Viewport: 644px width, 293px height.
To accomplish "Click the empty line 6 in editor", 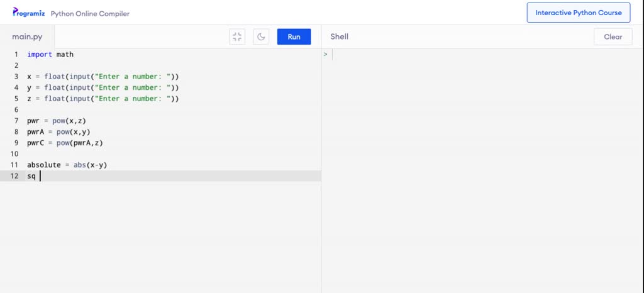I will pos(174,109).
